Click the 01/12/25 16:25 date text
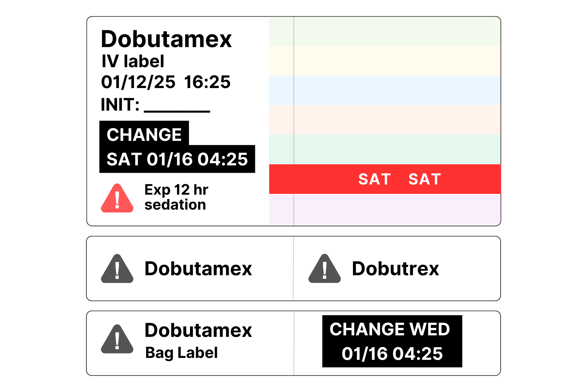Viewport: 588px width, 392px height. click(166, 82)
